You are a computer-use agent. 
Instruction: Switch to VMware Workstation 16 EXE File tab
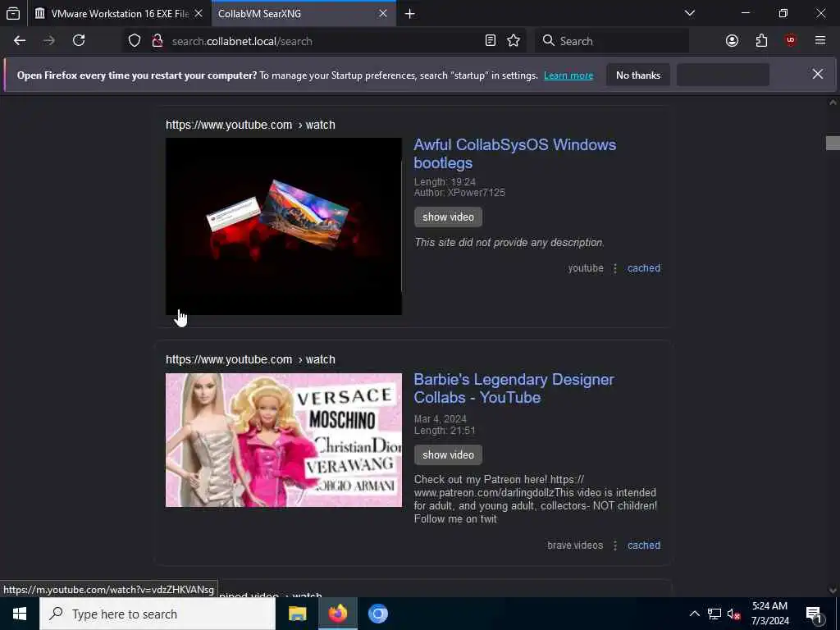coord(120,13)
